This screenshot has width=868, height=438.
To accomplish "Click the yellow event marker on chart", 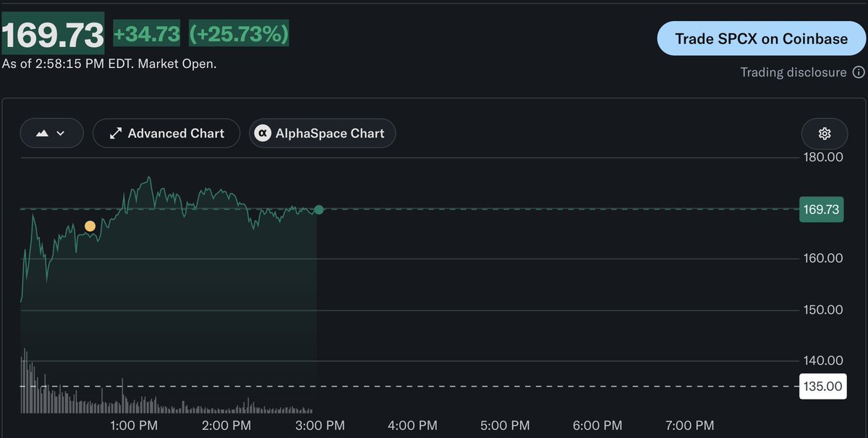I will (90, 227).
